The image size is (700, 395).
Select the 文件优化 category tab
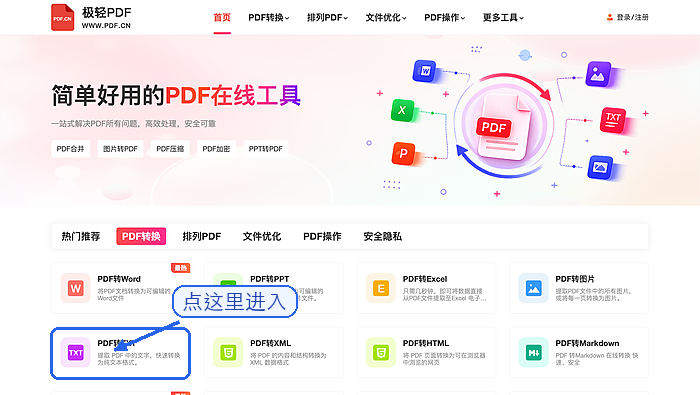pos(262,236)
